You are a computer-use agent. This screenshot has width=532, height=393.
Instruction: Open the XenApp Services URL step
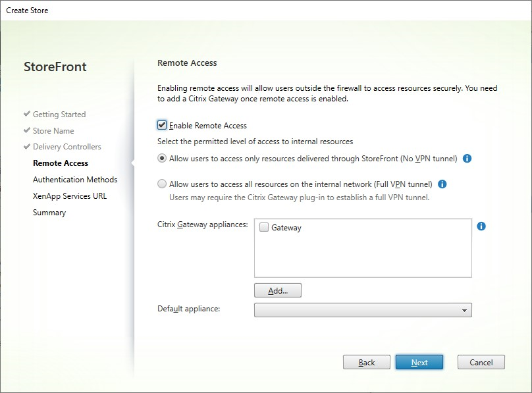tap(70, 196)
